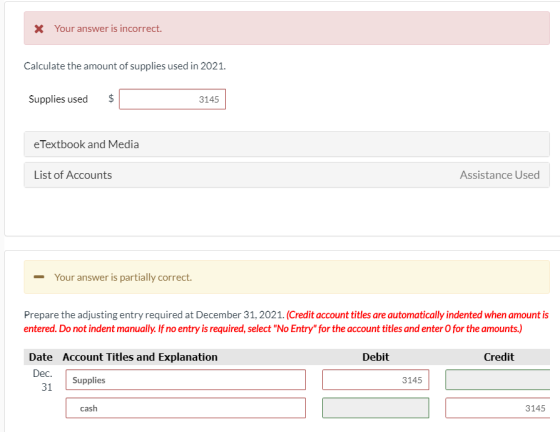Click the 'Your answer is incorrect.' message
Viewport: 560px width, 432px height.
pyautogui.click(x=108, y=29)
